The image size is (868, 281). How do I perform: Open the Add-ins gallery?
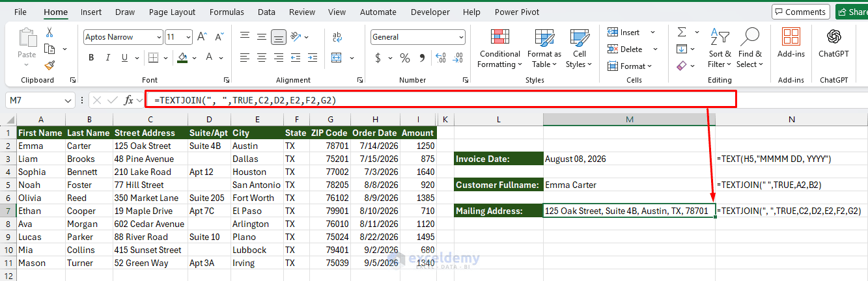[791, 42]
